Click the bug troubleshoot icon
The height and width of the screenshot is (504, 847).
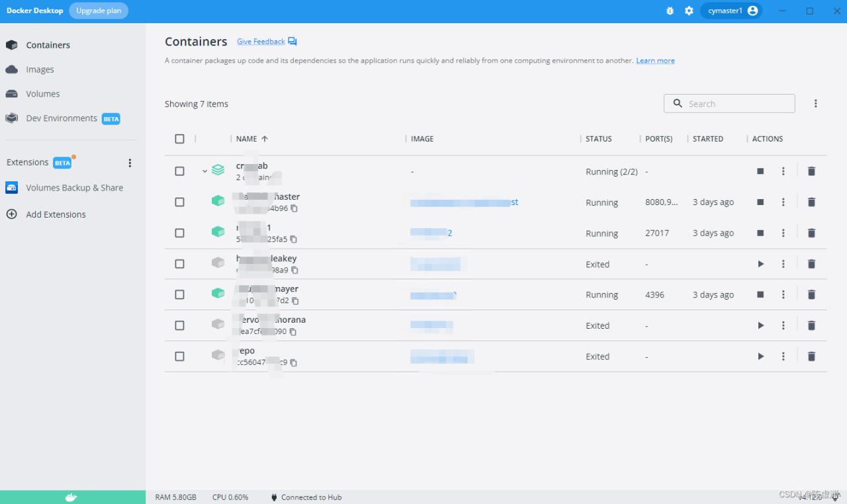[670, 11]
